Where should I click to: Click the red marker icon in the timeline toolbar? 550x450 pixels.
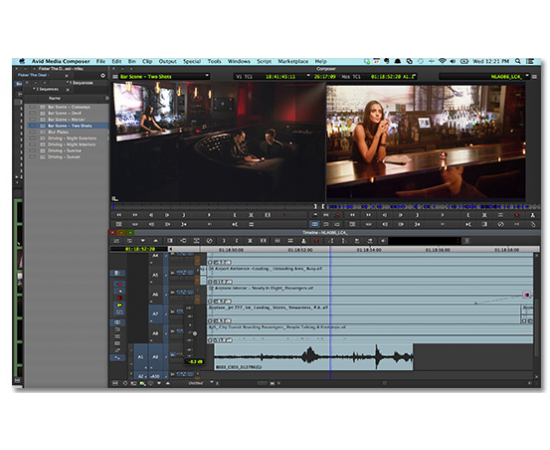[x=316, y=241]
